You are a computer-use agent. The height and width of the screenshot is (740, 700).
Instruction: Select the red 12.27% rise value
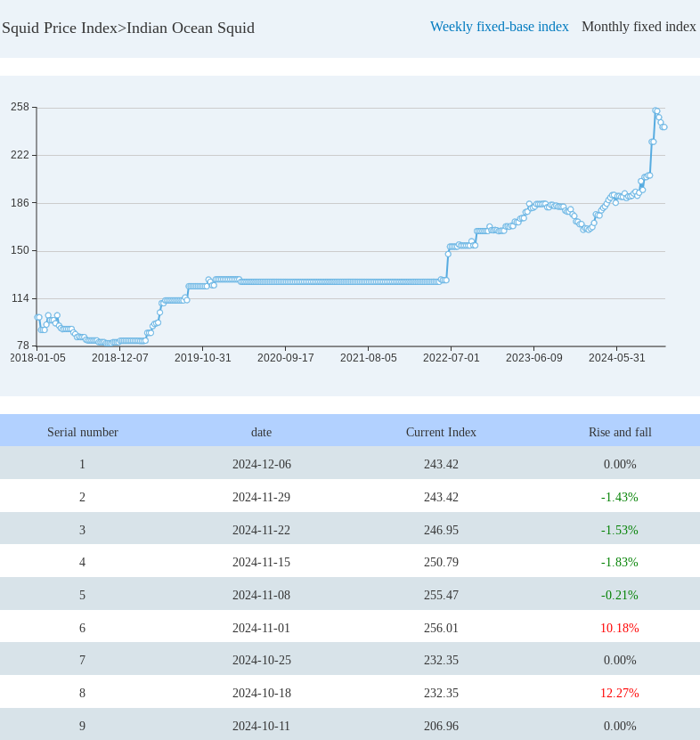click(x=619, y=693)
